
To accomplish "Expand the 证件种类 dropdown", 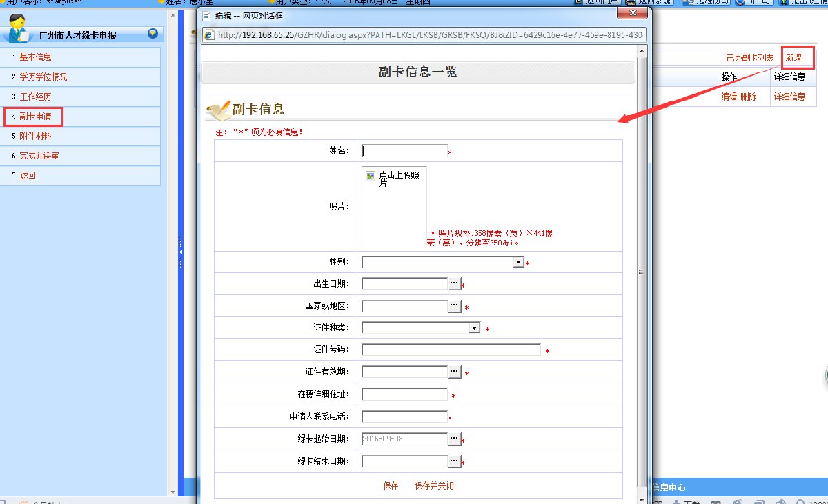I will click(x=474, y=328).
